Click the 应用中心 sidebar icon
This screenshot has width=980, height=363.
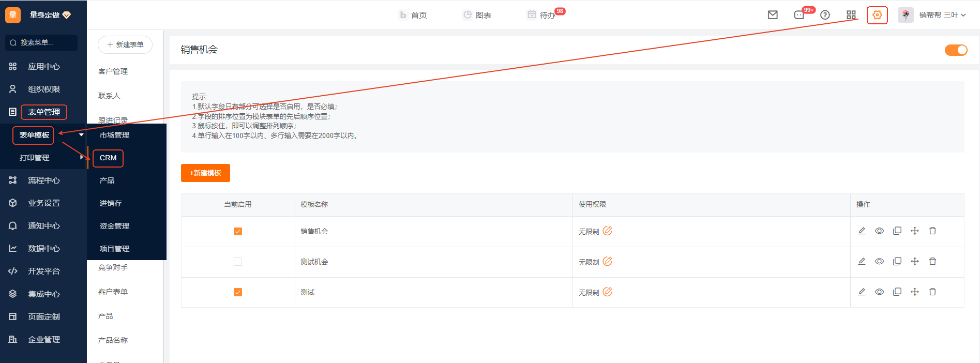click(13, 66)
